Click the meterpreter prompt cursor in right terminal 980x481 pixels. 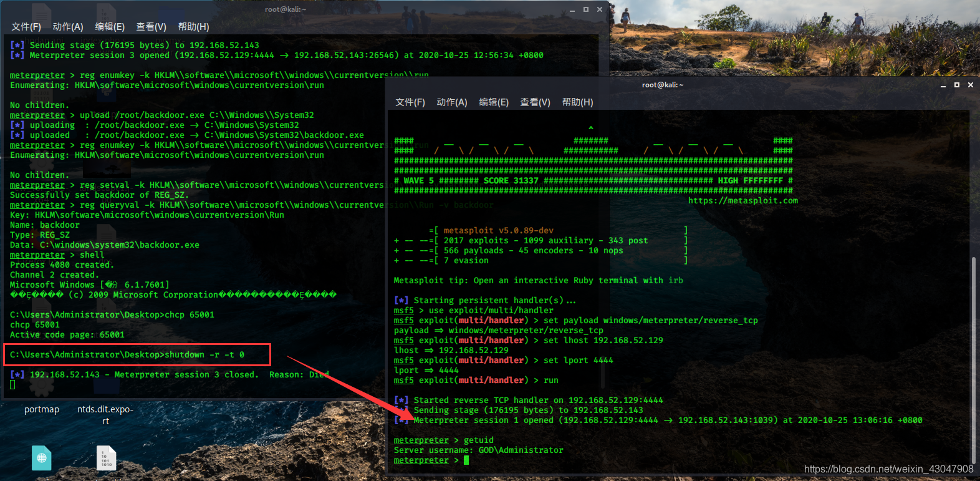[x=466, y=460]
